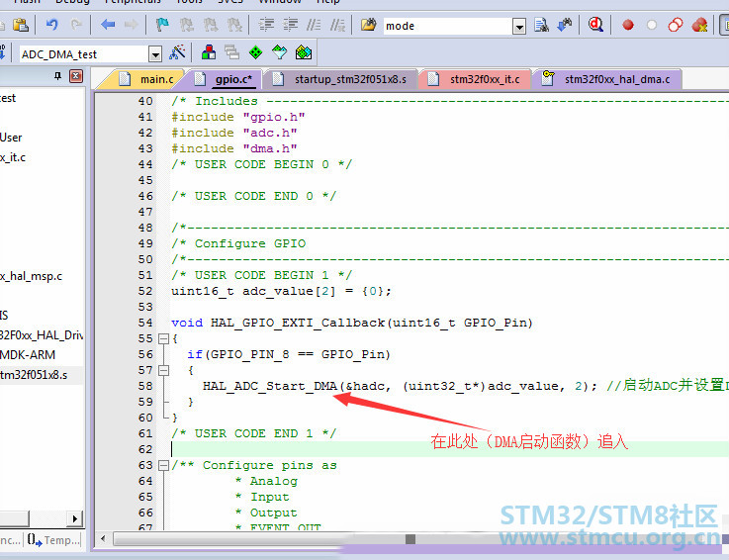Click the uncomment selection icon
Screen dimensions: 729x560
[x=337, y=25]
